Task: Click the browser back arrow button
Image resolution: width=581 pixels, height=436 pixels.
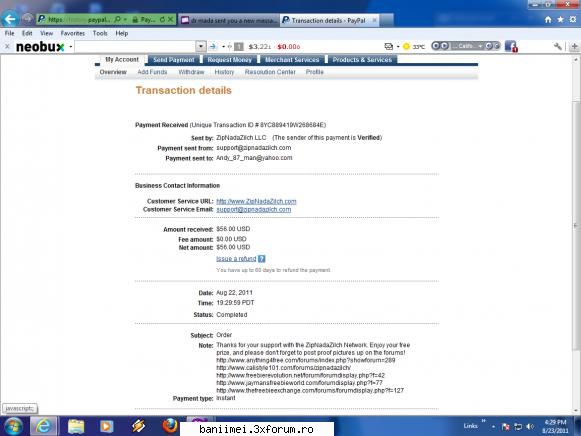Action: pyautogui.click(x=10, y=19)
